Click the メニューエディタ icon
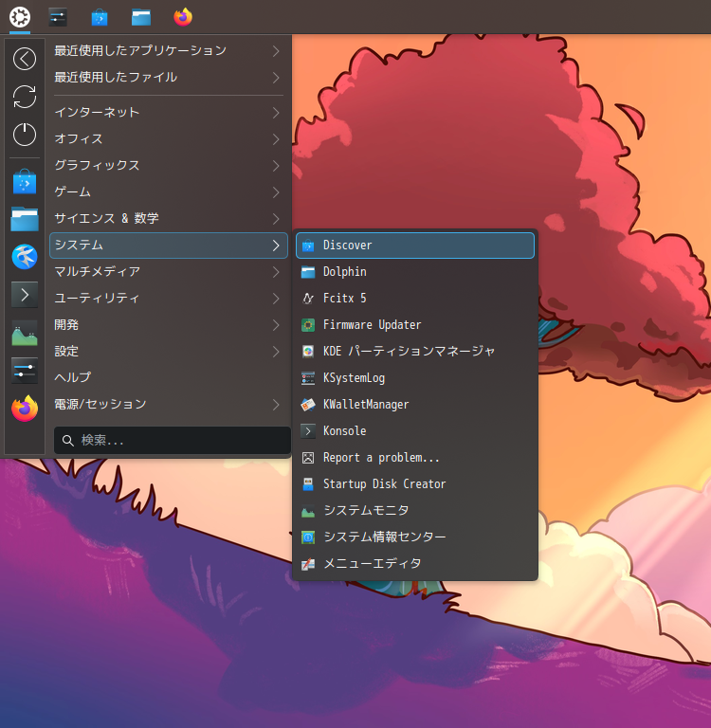 (x=308, y=564)
